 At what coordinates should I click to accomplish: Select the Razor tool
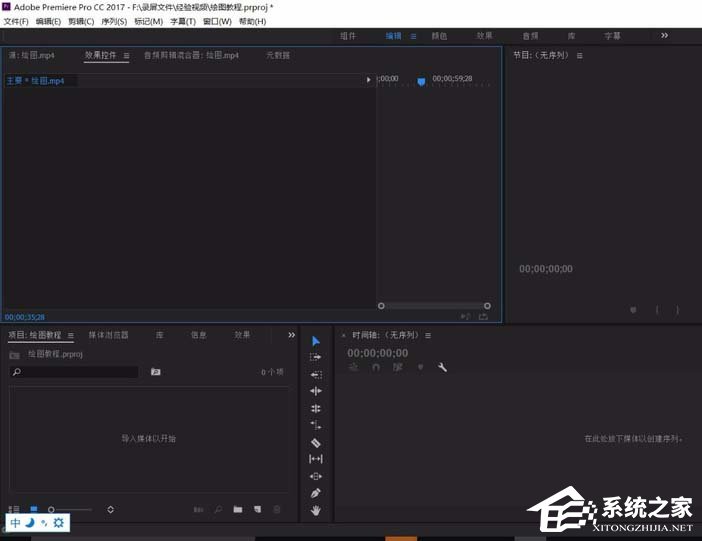(x=316, y=443)
